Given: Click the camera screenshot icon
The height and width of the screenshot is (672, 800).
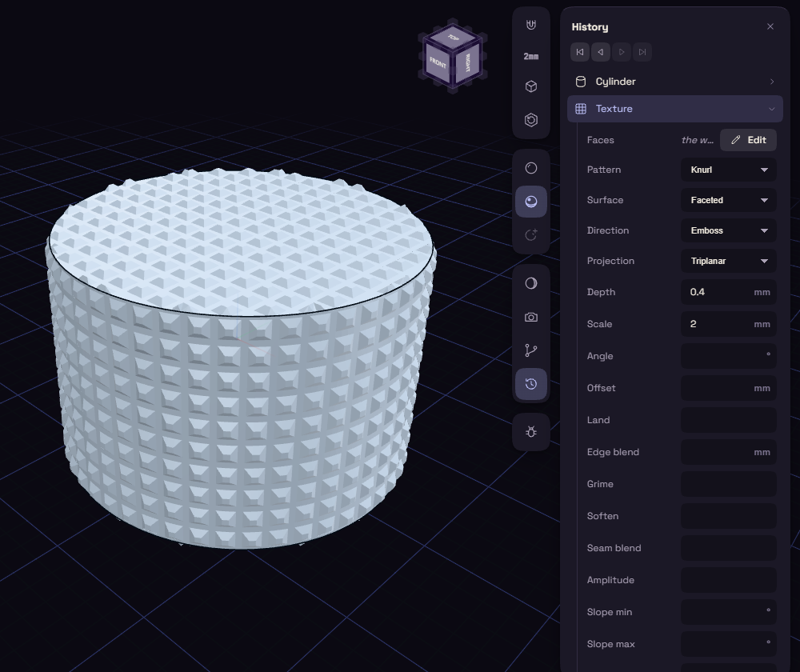Looking at the screenshot, I should (x=531, y=318).
